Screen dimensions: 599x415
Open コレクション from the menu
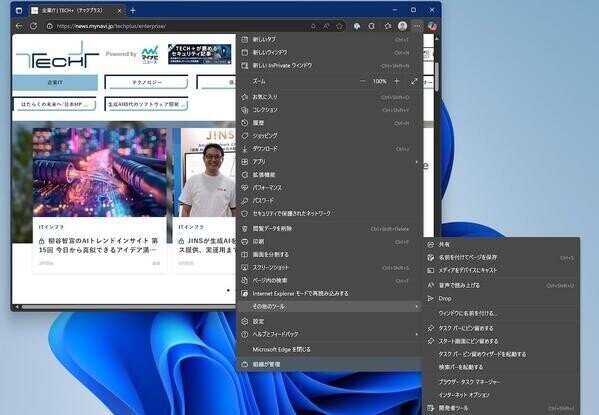[x=329, y=110]
